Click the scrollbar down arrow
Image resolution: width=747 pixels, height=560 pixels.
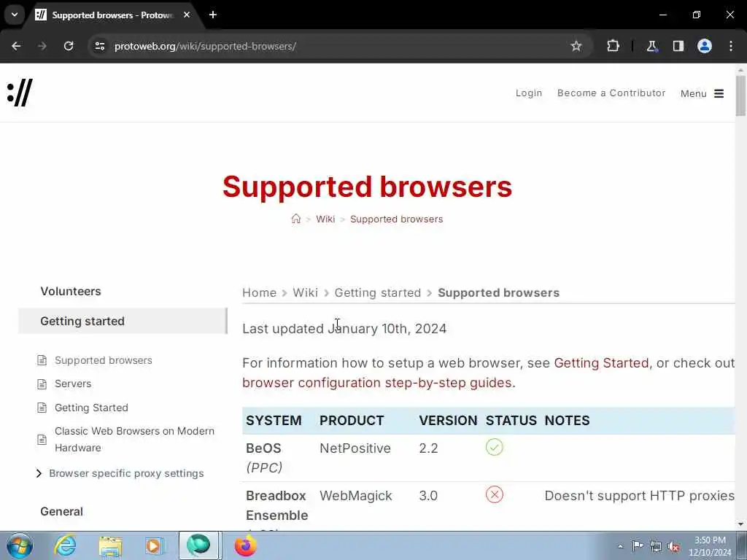pos(740,524)
